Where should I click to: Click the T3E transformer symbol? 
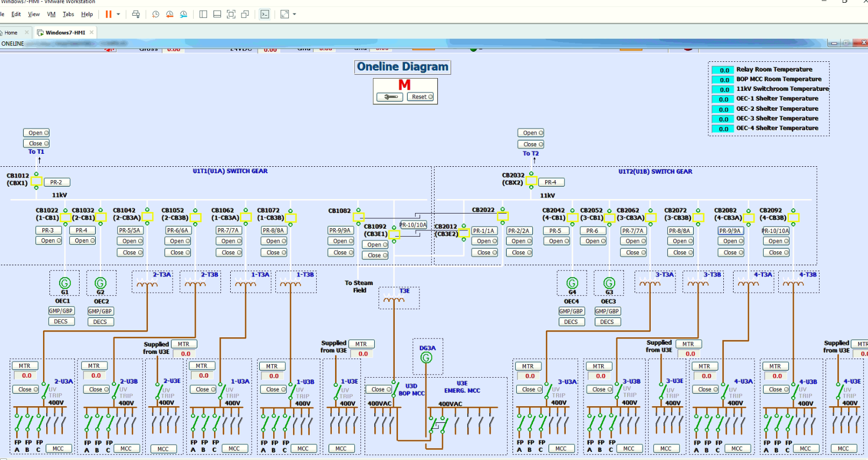click(x=394, y=300)
